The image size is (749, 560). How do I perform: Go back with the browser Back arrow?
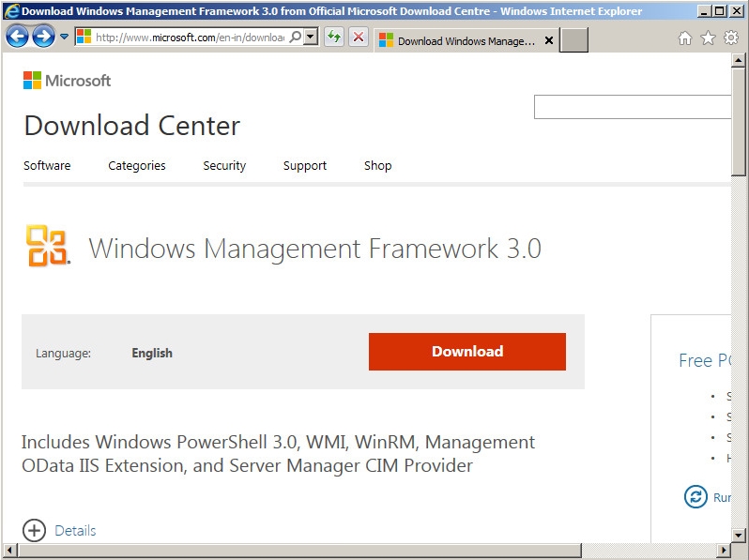tap(17, 37)
